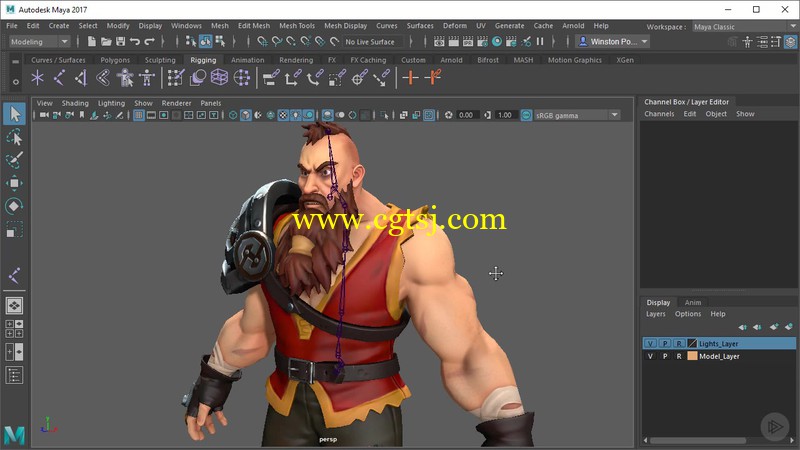Open the Quick Rig shelf icon
The image size is (800, 450).
pos(125,78)
